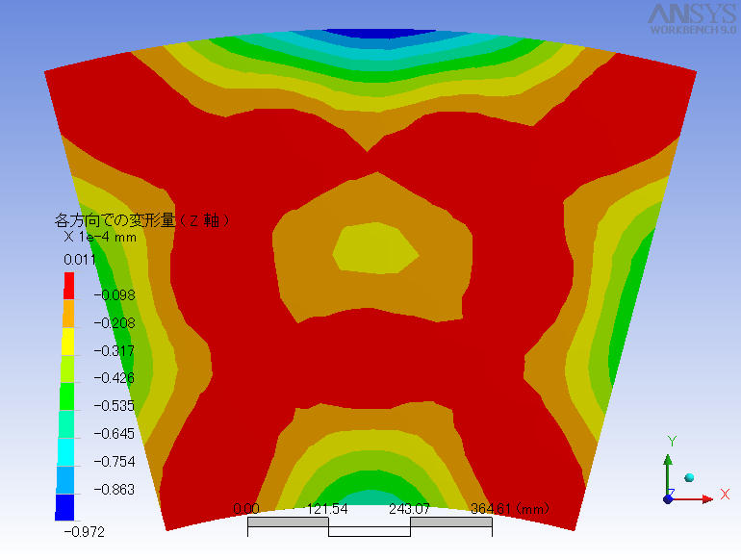The width and height of the screenshot is (741, 560).
Task: Click legend value -0.098
Action: point(115,295)
